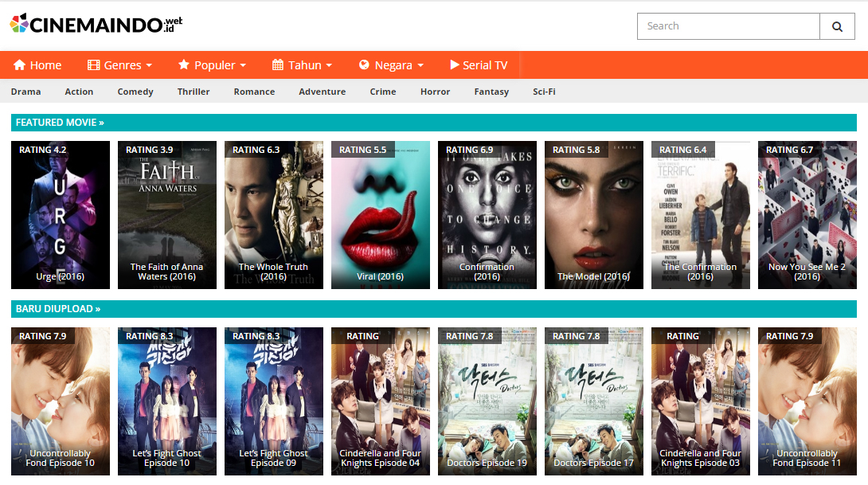This screenshot has width=868, height=485.
Task: Expand the Genres dropdown arrow
Action: click(x=149, y=65)
